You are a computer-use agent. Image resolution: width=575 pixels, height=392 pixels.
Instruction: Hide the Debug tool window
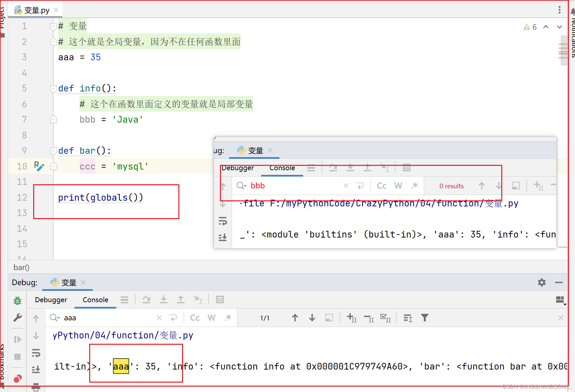[x=559, y=282]
